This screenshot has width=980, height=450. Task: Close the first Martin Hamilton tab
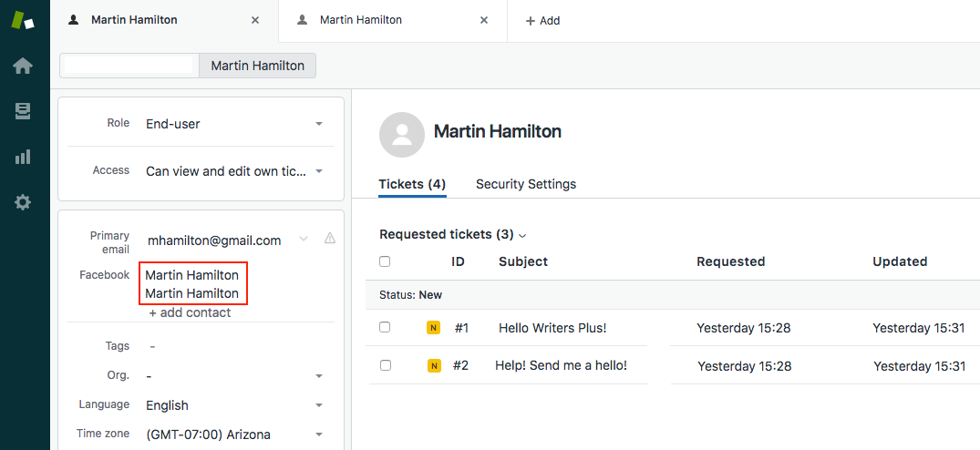coord(255,20)
